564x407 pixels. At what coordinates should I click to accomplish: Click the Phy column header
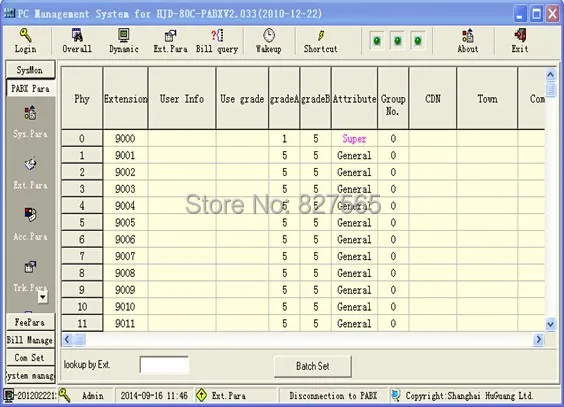[x=82, y=98]
